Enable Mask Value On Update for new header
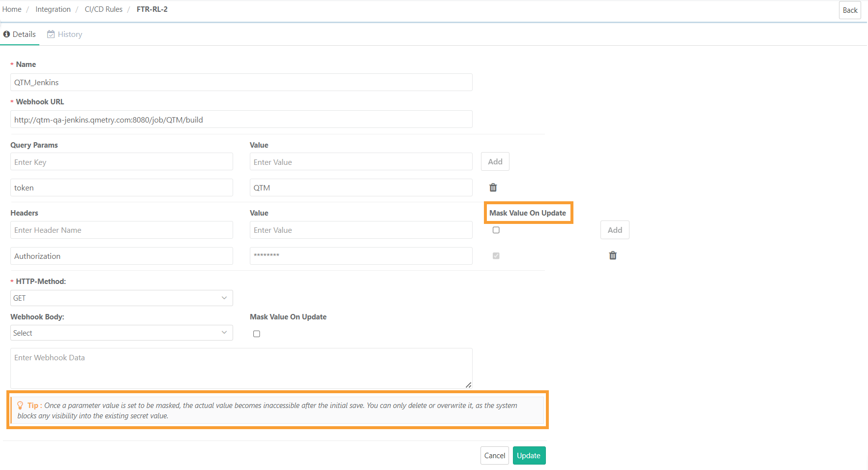This screenshot has width=868, height=470. [496, 230]
